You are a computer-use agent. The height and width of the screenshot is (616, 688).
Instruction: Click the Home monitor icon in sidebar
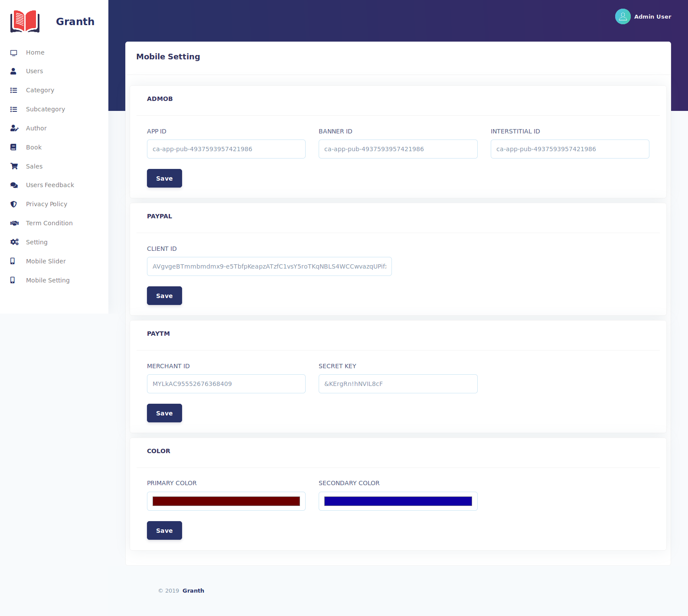pos(14,53)
